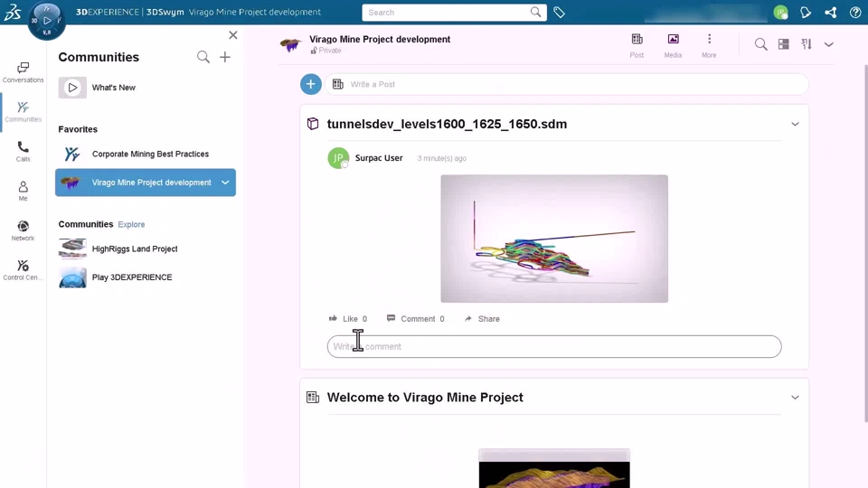Screen dimensions: 868x488
Task: Open Control Center in left sidebar
Action: tap(23, 270)
